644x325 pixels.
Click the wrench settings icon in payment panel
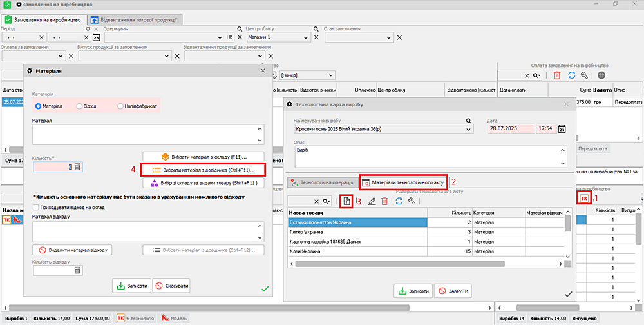pyautogui.click(x=583, y=75)
